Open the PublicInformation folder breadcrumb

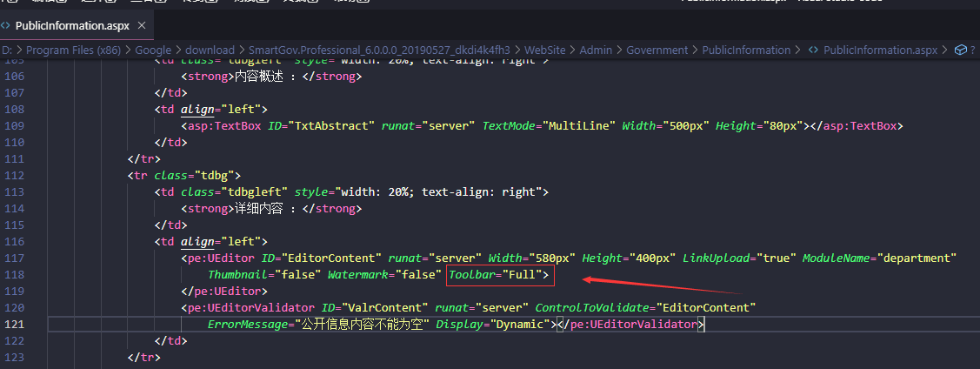coord(746,50)
